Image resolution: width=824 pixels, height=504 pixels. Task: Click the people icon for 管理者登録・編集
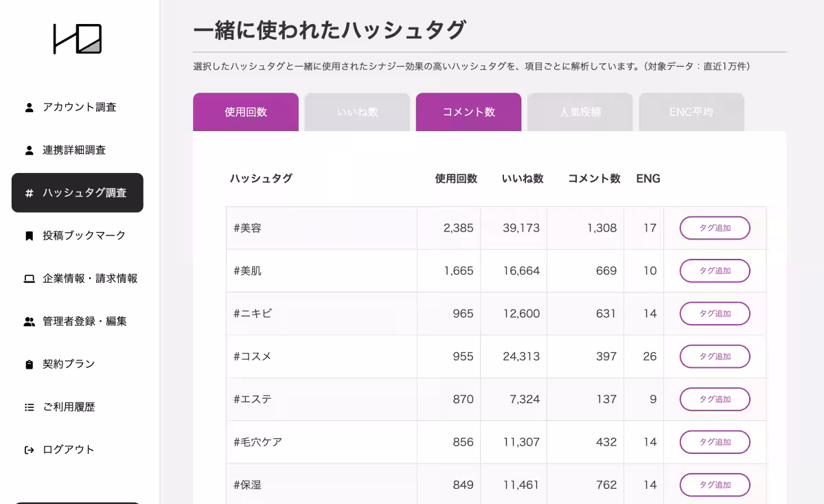click(28, 321)
